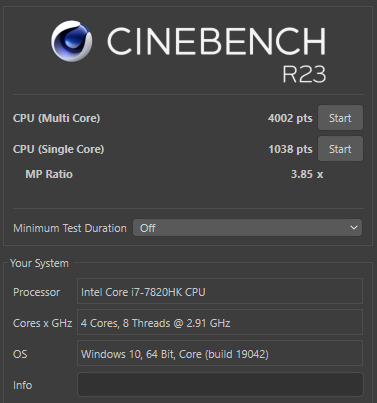Click the MP Ratio value 3.85 x
This screenshot has height=403, width=377.
[x=307, y=174]
